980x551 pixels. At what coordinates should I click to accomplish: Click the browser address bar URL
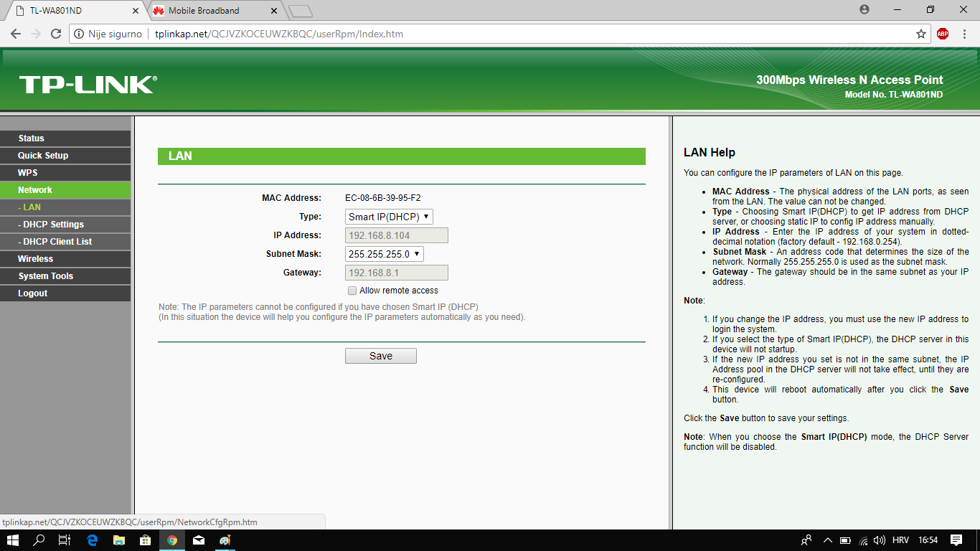click(279, 34)
